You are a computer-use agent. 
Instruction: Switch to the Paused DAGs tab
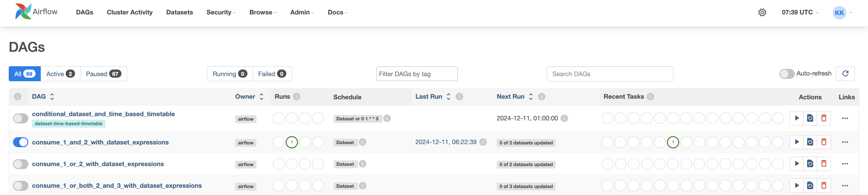[x=103, y=74]
